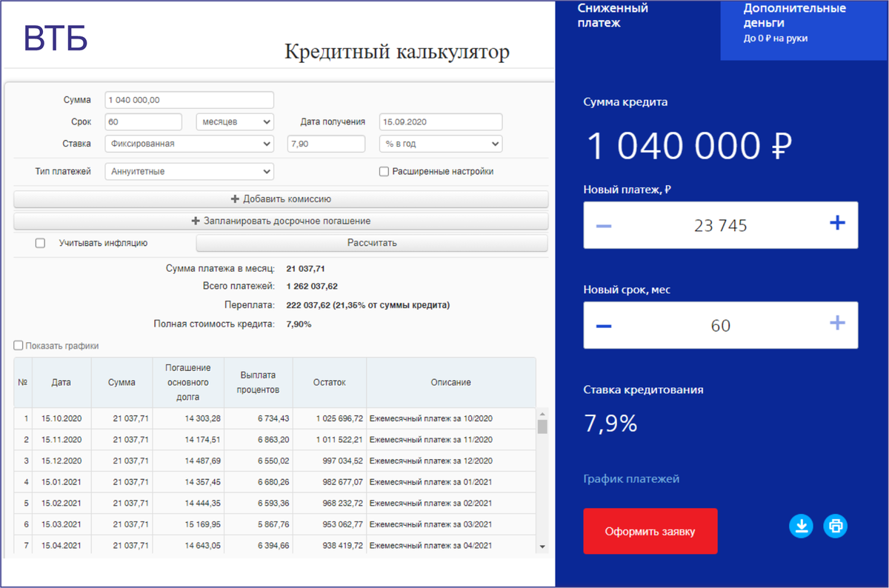889x588 pixels.
Task: Toggle the Учитывать инфляцию checkbox
Action: click(40, 243)
